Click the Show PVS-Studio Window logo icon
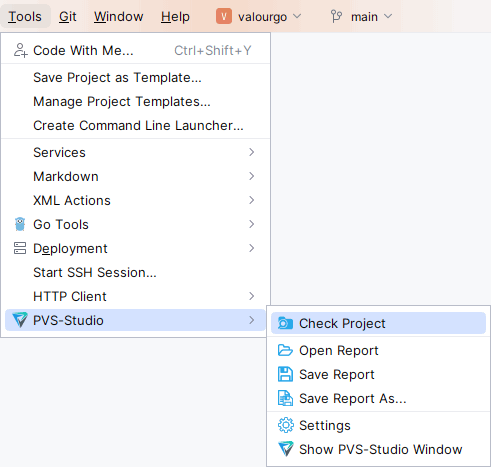 (x=286, y=449)
